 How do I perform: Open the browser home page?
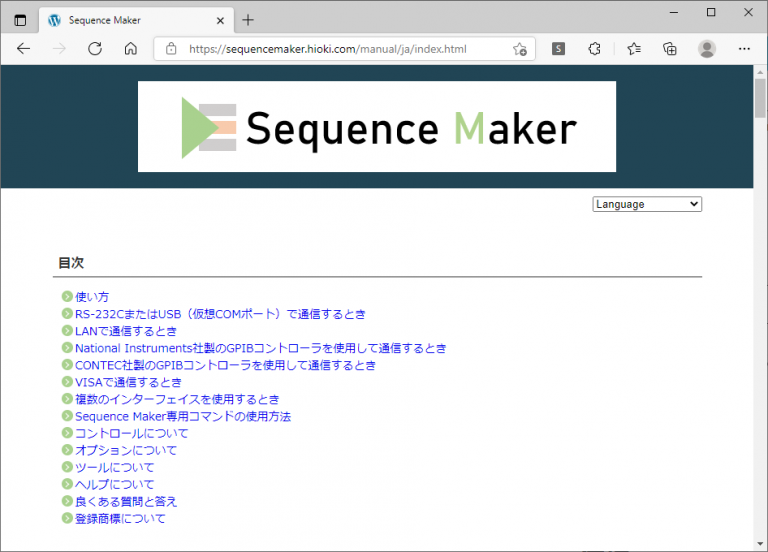130,48
